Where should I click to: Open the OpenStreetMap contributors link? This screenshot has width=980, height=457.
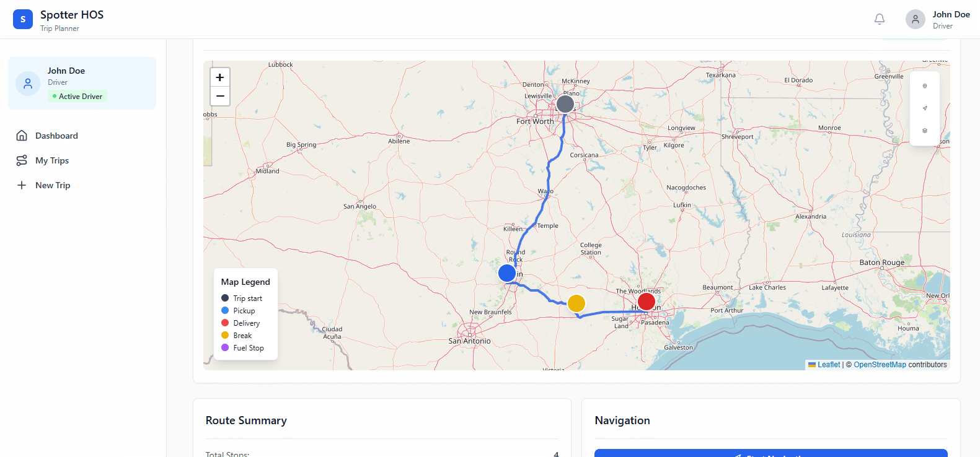(880, 365)
